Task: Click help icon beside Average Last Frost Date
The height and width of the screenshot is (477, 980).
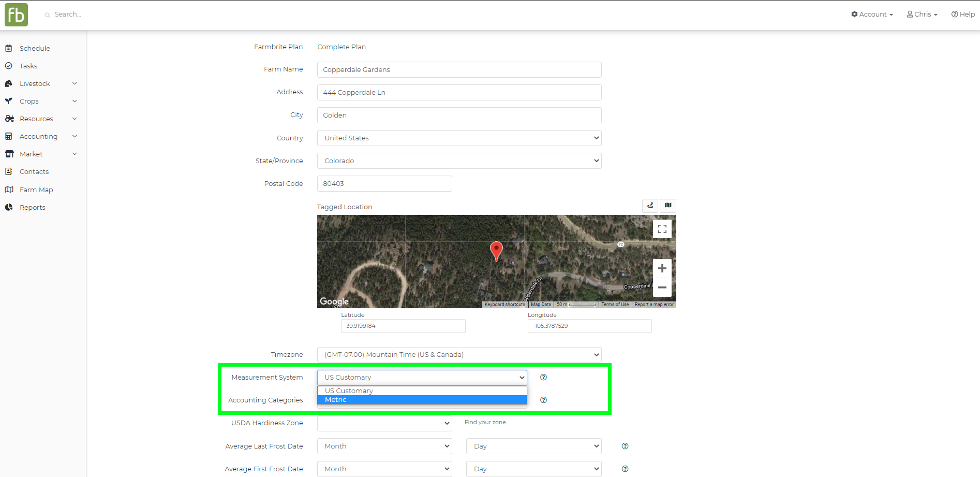Action: click(x=625, y=446)
